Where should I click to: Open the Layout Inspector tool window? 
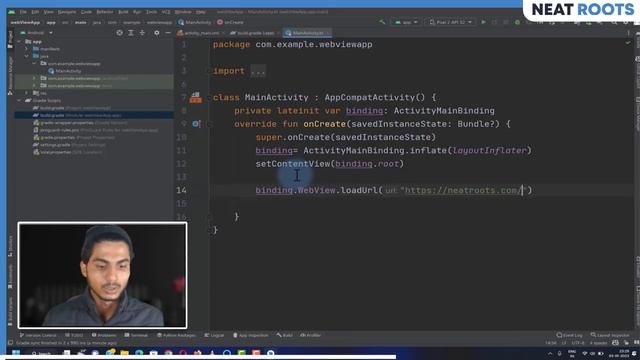point(610,335)
